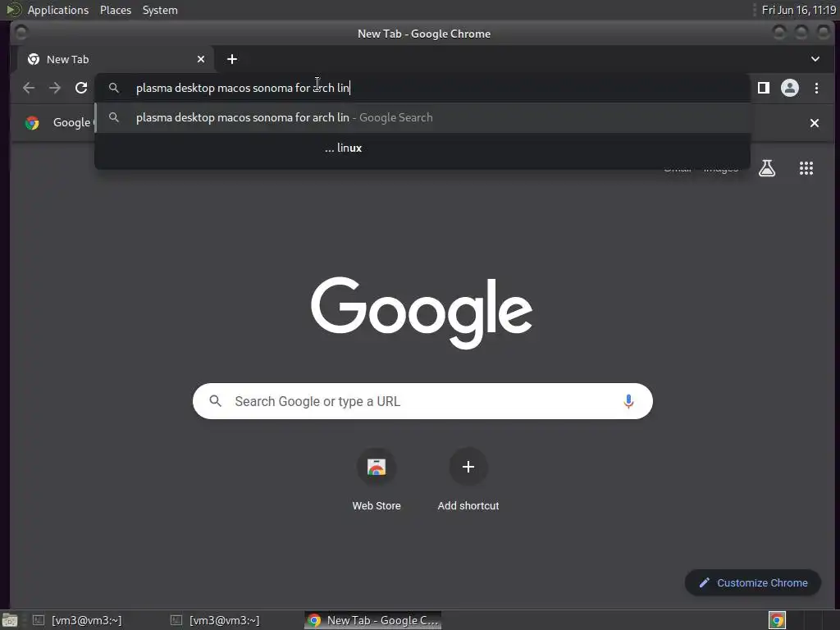Go forward with the right arrow button
This screenshot has height=630, width=840.
(x=55, y=88)
